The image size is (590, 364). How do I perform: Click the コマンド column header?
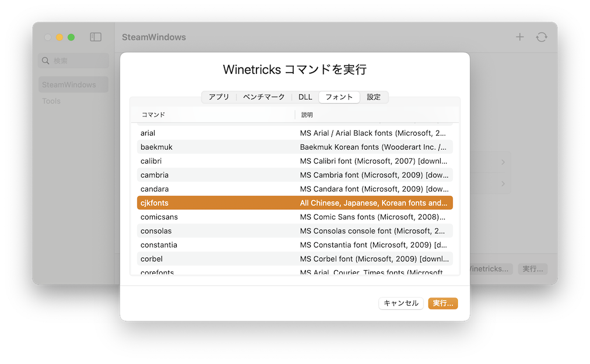tap(213, 115)
